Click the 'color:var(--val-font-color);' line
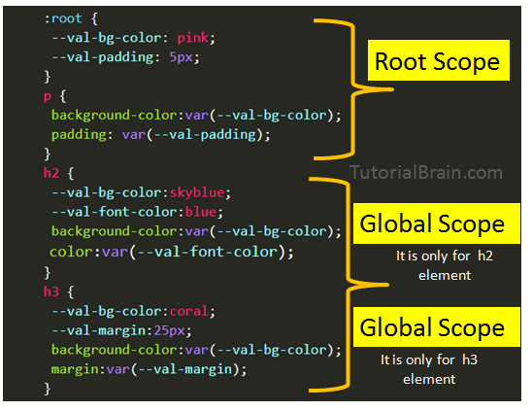The image size is (532, 410). coord(172,253)
